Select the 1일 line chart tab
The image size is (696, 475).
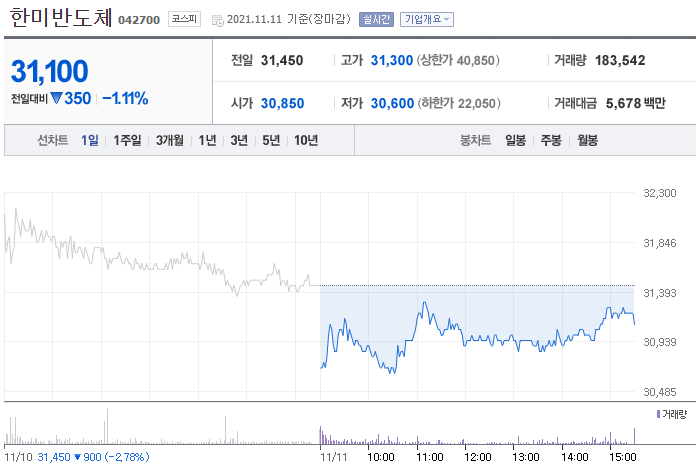(90, 141)
